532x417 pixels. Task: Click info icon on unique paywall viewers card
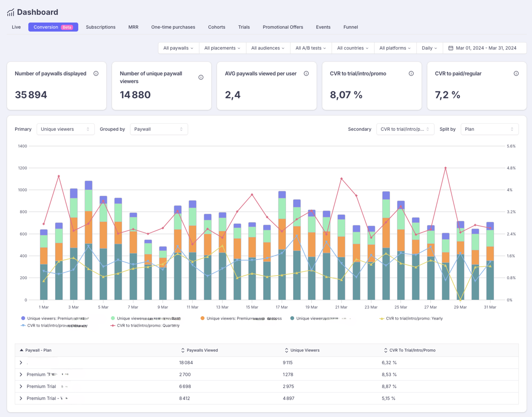[201, 78]
